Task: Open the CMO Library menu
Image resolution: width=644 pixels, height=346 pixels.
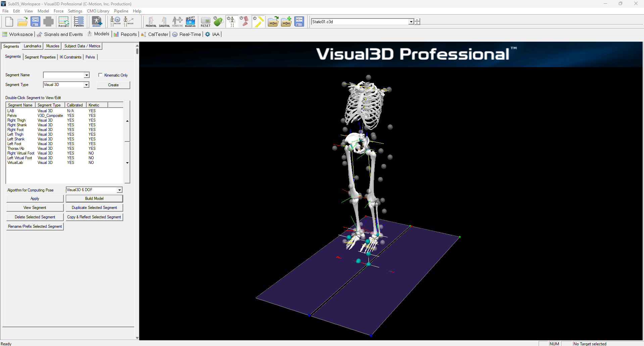Action: tap(98, 11)
